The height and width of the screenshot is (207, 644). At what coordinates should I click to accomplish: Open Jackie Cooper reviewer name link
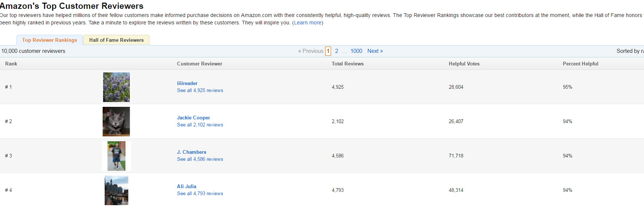(193, 118)
